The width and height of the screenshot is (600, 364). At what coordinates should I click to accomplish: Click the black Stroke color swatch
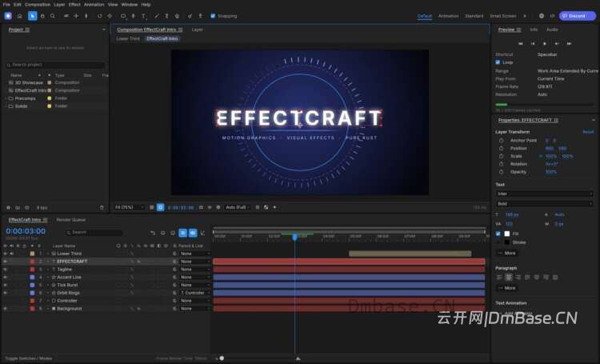[x=507, y=242]
